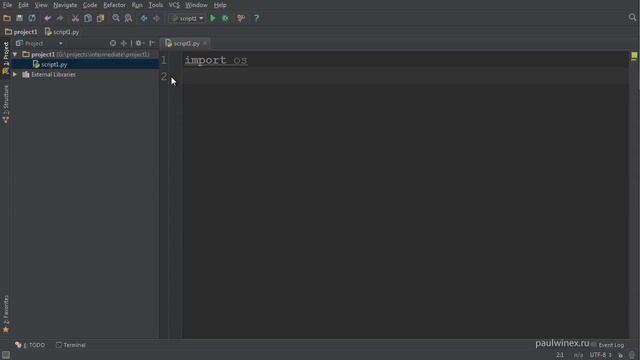Click the Synchronize toolbar icon
Image resolution: width=640 pixels, height=360 pixels.
click(32, 18)
